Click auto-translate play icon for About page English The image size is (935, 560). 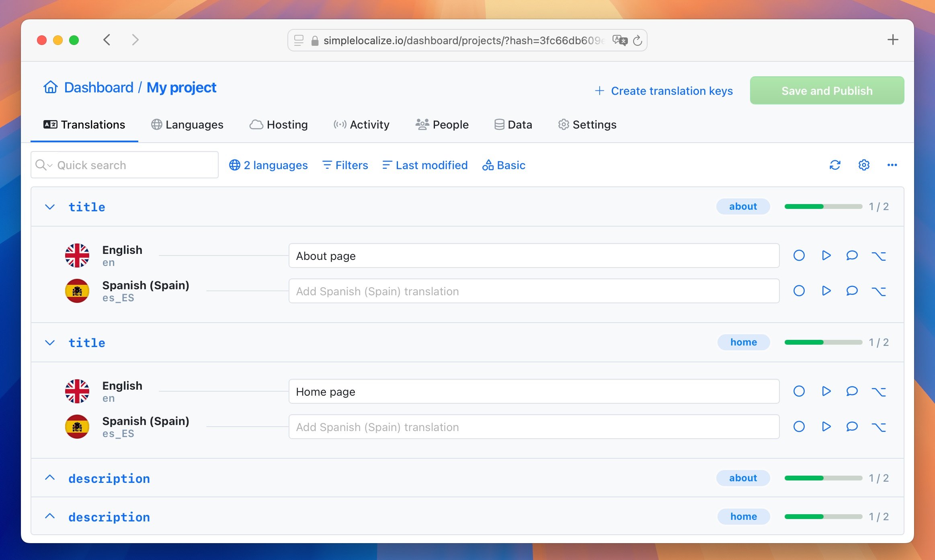point(826,255)
